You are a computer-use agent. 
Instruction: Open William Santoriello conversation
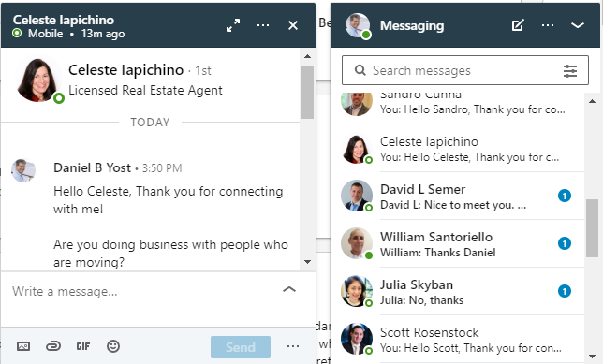[457, 243]
